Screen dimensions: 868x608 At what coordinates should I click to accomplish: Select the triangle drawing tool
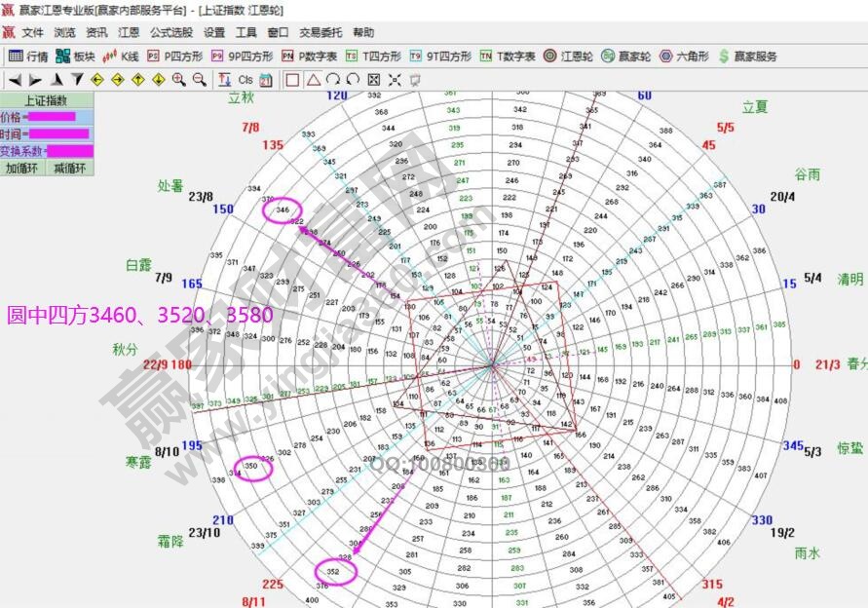click(x=313, y=80)
